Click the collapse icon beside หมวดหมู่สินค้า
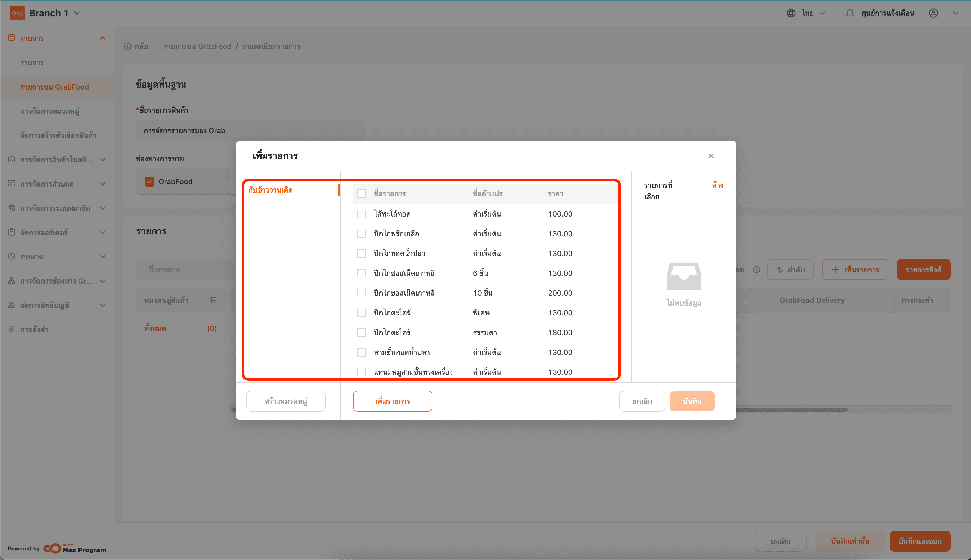 (x=213, y=300)
